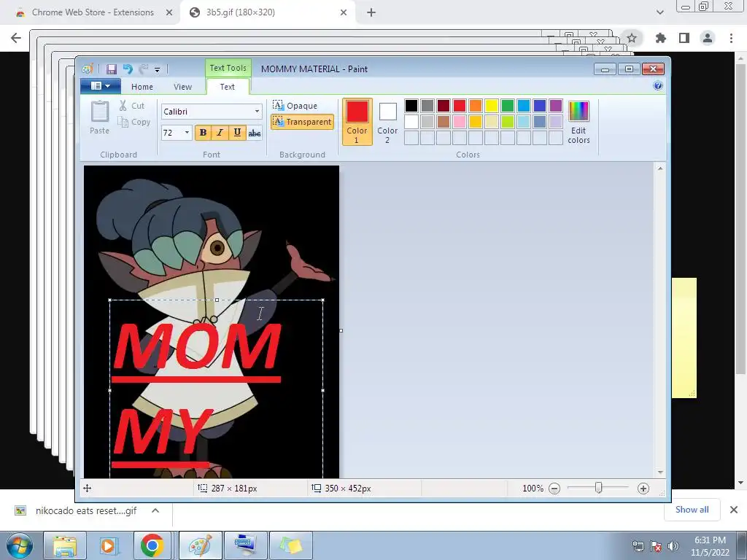Toggle Strikethrough formatting
747x560 pixels.
tap(255, 133)
